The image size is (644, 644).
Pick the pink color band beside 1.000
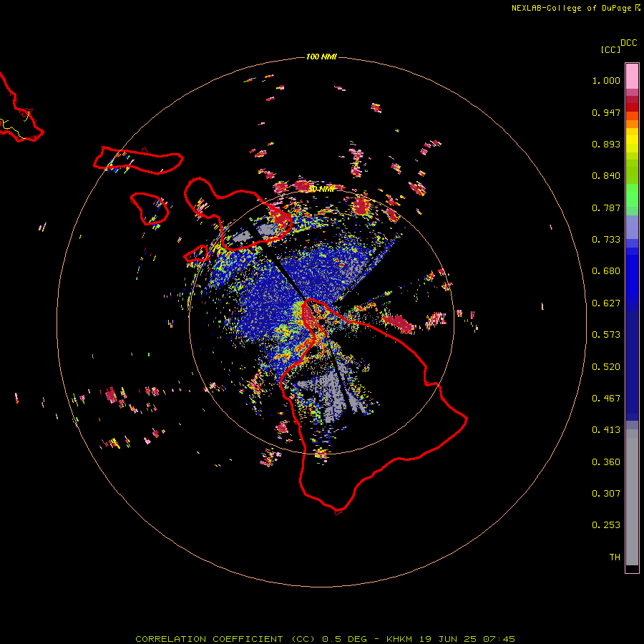(632, 77)
